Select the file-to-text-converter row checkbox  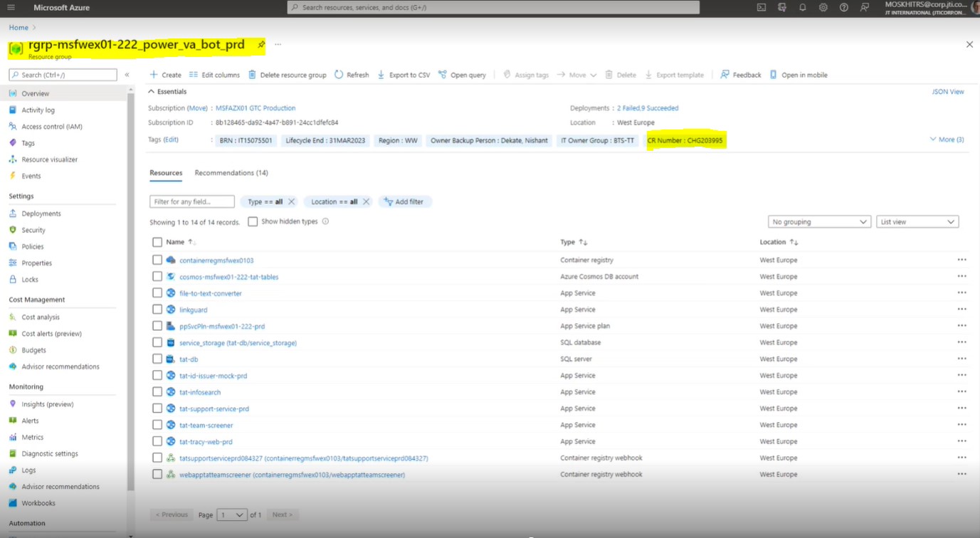click(x=157, y=293)
